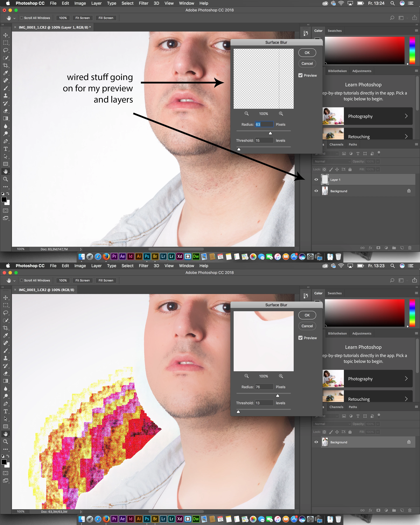Zoom in on the preview beside the Radius 63 dialog
This screenshot has height=525, width=420.
(281, 113)
